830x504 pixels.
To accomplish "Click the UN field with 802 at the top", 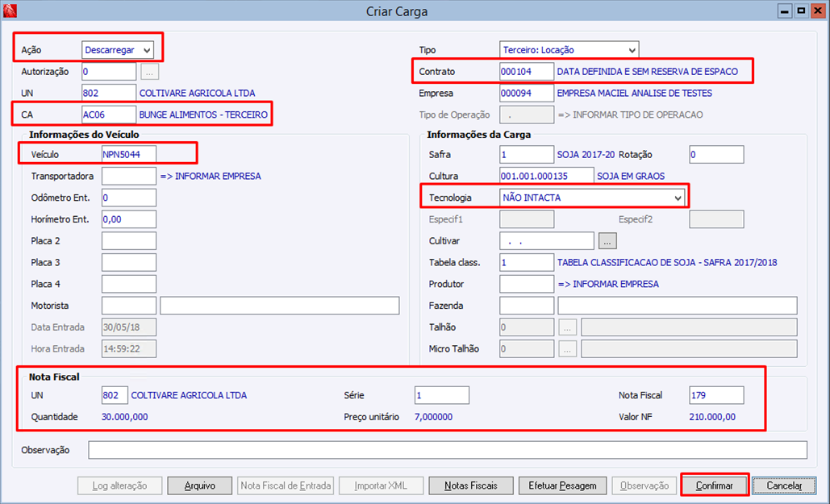I will 109,94.
